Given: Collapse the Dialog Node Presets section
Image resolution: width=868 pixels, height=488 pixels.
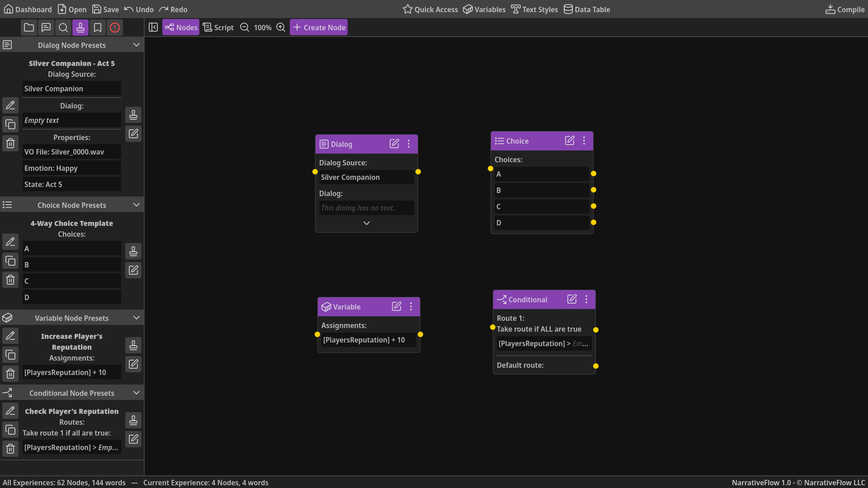Looking at the screenshot, I should coord(136,45).
